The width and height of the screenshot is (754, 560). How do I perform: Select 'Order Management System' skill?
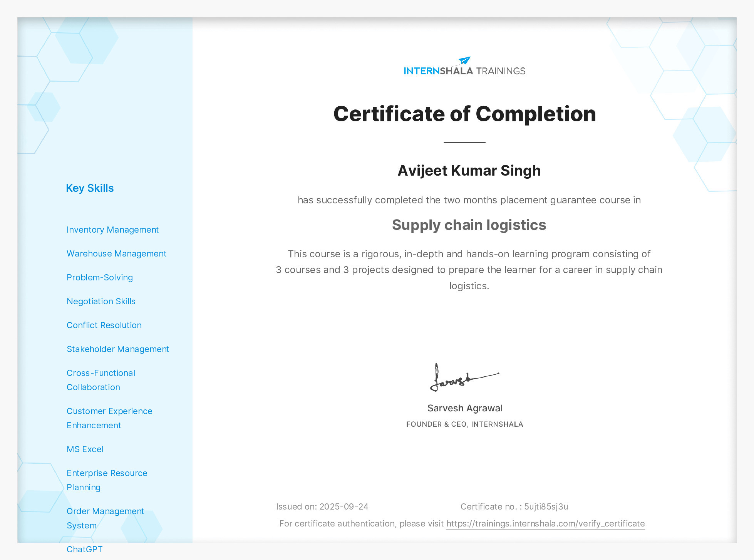(x=105, y=518)
